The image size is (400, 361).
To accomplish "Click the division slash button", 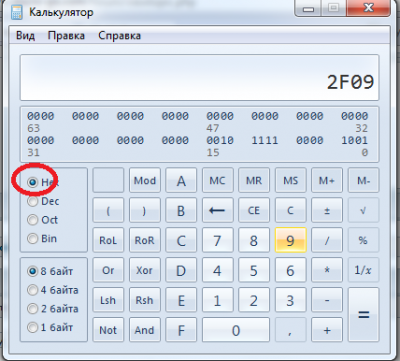I will [x=327, y=241].
